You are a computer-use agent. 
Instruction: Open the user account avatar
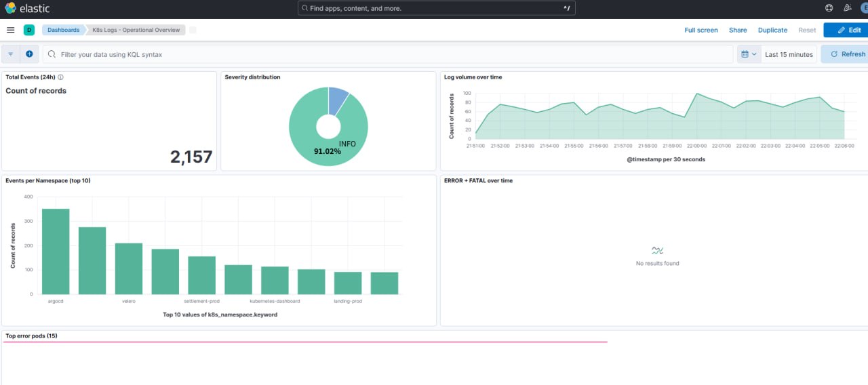tap(865, 8)
